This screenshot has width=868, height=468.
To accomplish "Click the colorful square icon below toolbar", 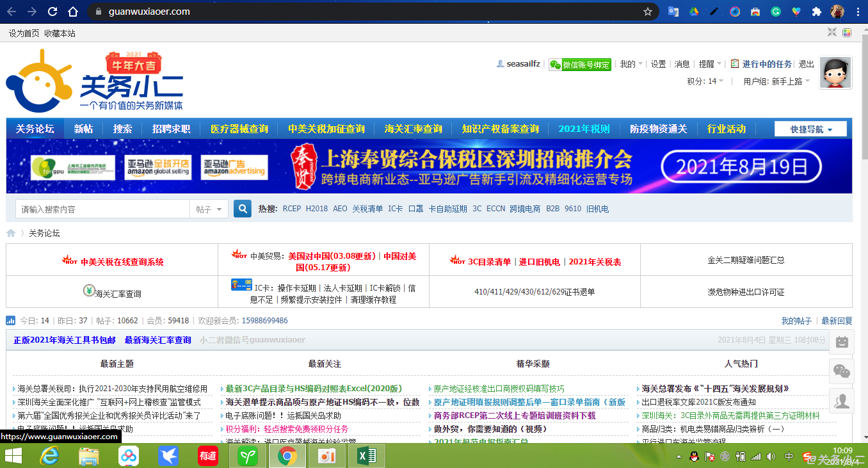I will [847, 33].
